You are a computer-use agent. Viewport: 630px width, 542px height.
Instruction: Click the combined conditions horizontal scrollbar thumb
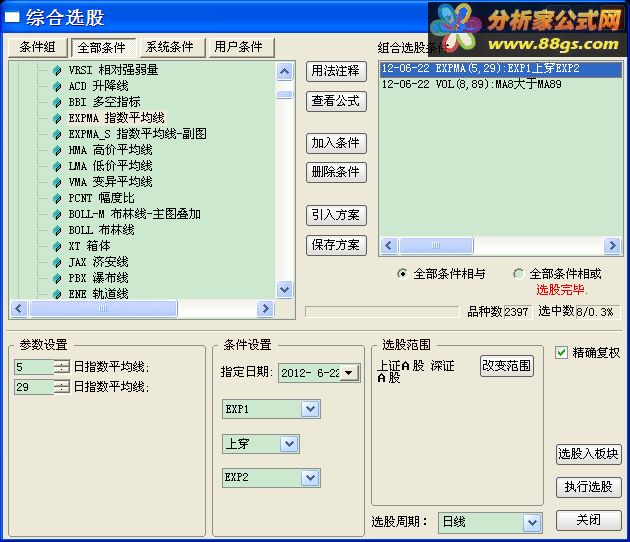point(436,245)
